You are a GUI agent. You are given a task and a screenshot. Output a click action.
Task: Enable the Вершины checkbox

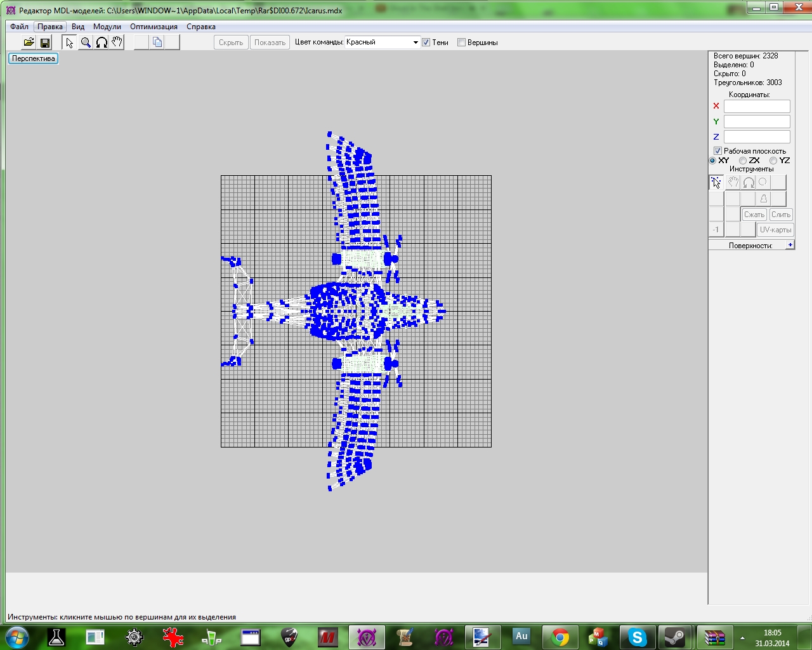(x=462, y=43)
